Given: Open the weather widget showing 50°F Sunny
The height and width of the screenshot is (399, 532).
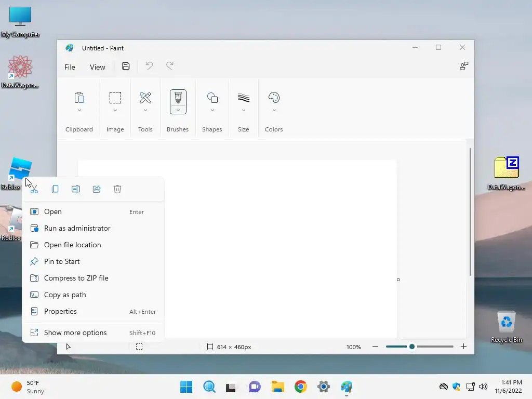Looking at the screenshot, I should point(28,387).
